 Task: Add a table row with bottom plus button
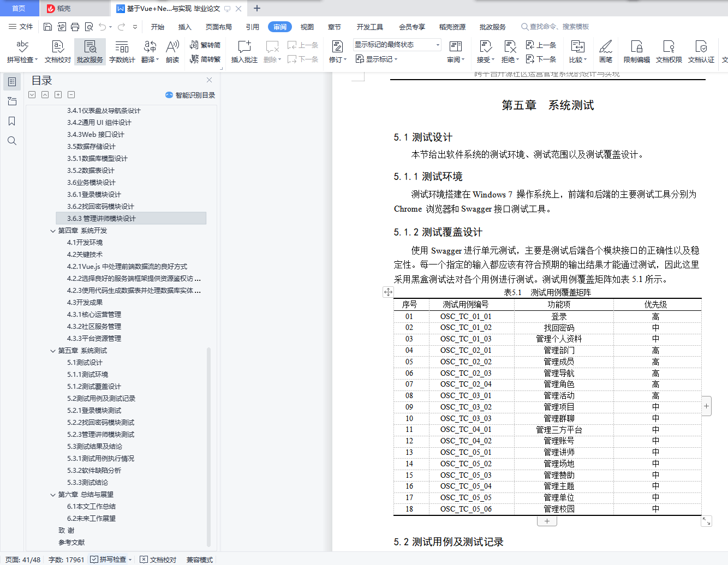pyautogui.click(x=547, y=521)
